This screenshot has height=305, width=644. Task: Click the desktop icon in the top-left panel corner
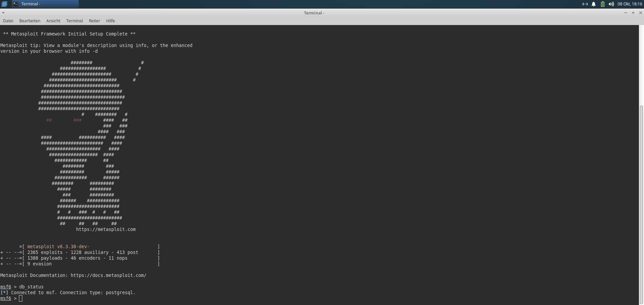(4, 4)
